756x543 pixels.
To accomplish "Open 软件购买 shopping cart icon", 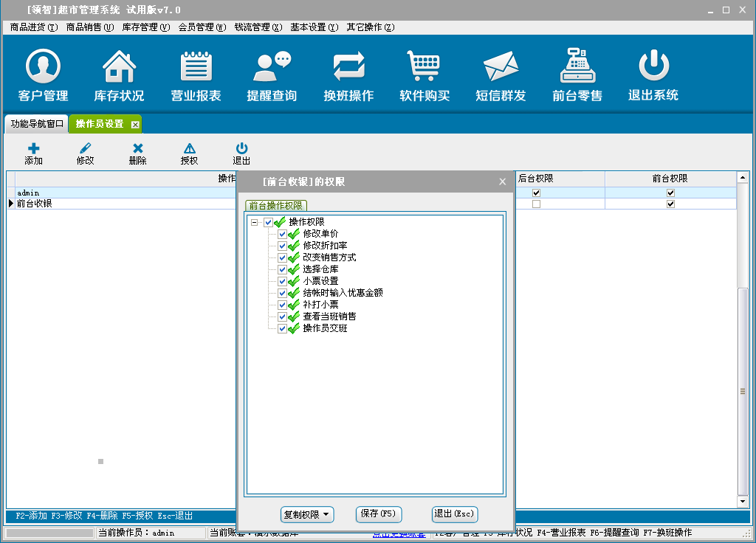I will click(x=425, y=75).
